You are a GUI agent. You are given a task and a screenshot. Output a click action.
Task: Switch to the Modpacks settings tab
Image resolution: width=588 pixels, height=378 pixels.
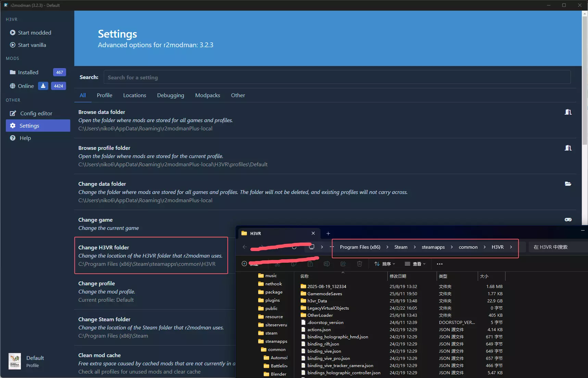pos(208,95)
